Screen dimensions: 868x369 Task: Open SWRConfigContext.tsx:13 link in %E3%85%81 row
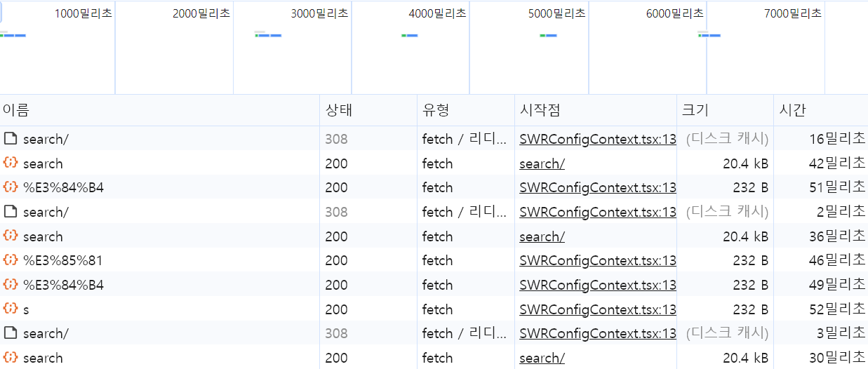[x=598, y=260]
